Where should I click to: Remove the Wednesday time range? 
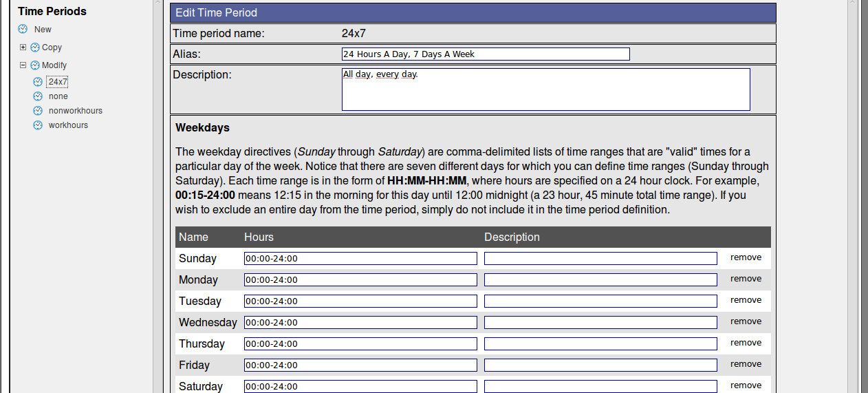[x=746, y=321]
